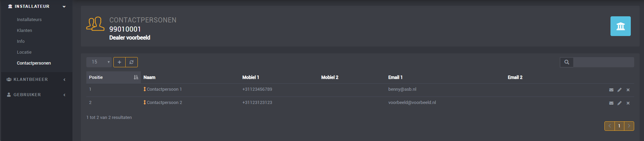Send email to Contactpersoon 2
Screen dimensions: 644x141
point(611,103)
